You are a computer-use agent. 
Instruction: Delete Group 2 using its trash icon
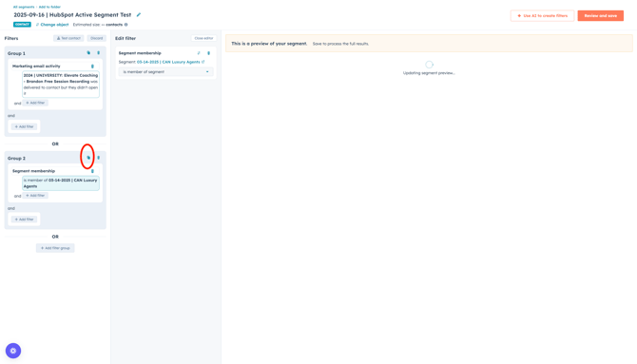pos(98,158)
